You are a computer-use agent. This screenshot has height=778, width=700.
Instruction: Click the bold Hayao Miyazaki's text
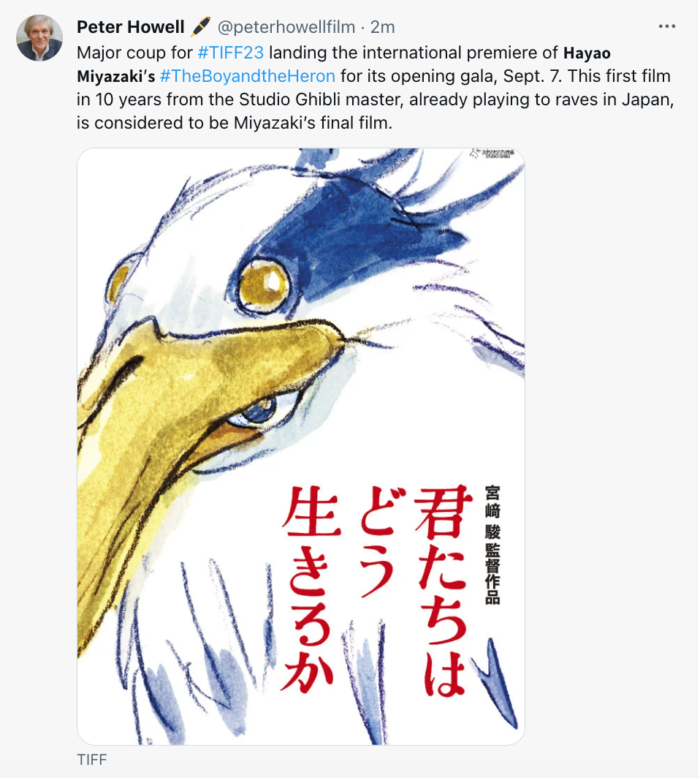(x=344, y=64)
